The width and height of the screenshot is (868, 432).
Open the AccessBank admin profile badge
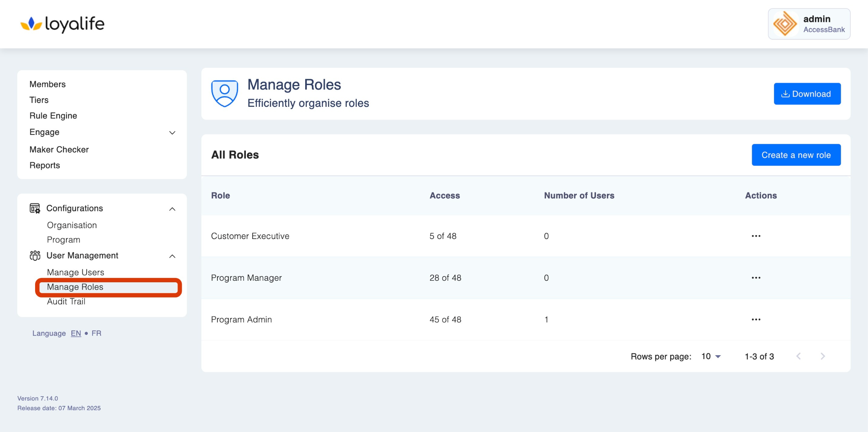click(809, 24)
